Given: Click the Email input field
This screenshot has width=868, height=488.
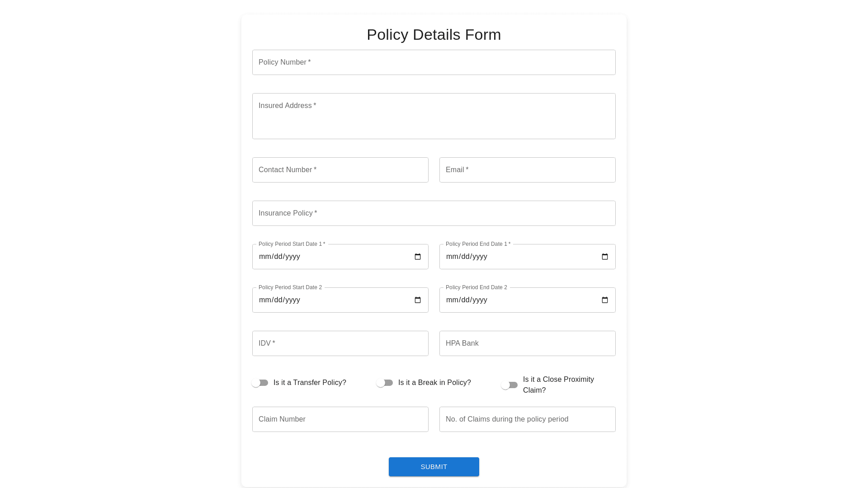Looking at the screenshot, I should coord(528,170).
